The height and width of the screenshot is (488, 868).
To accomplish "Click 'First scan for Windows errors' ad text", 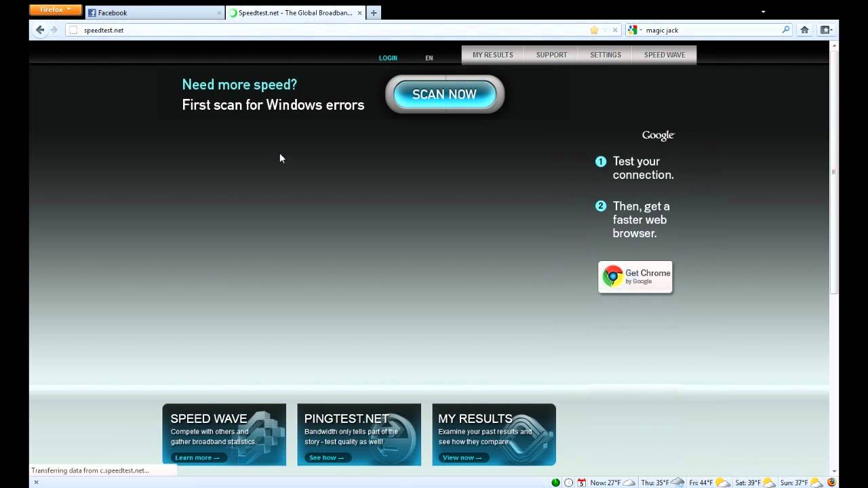I will [273, 105].
